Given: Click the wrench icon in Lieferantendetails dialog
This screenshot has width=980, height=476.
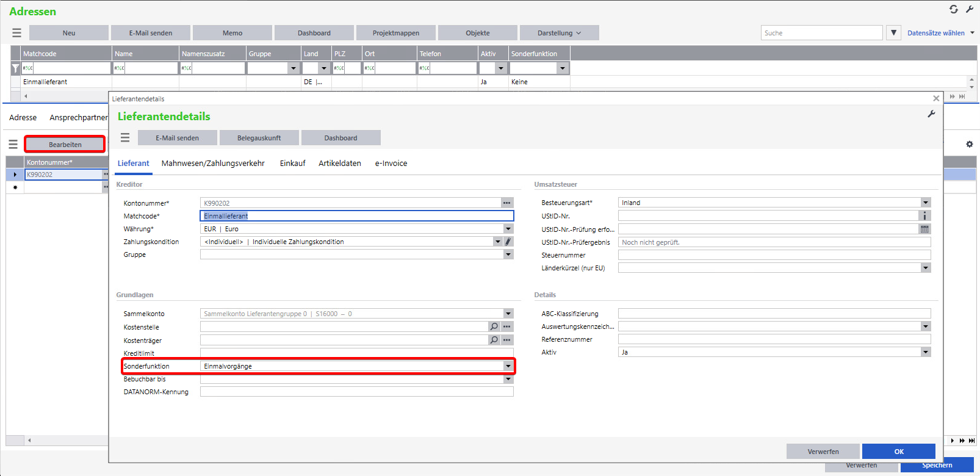Looking at the screenshot, I should (931, 114).
